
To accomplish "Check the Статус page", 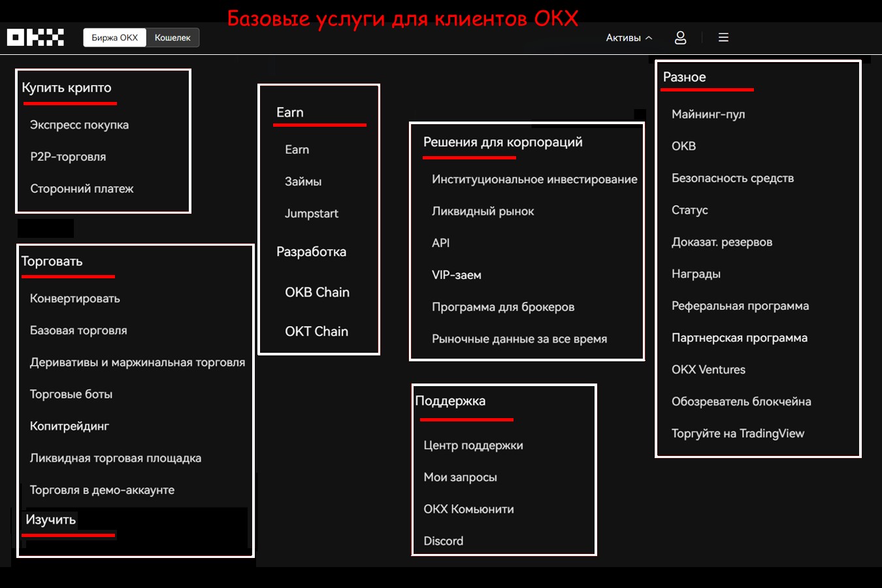I will coord(690,210).
